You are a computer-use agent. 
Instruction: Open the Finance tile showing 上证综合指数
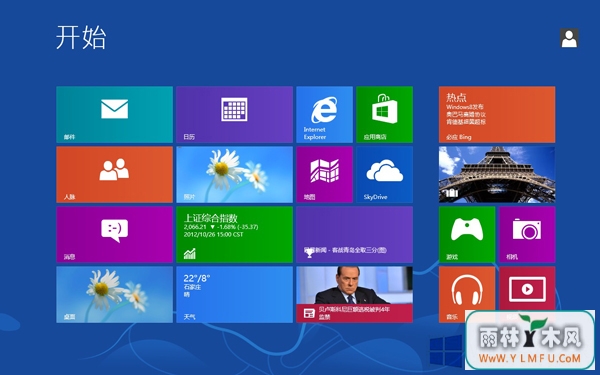coord(235,235)
